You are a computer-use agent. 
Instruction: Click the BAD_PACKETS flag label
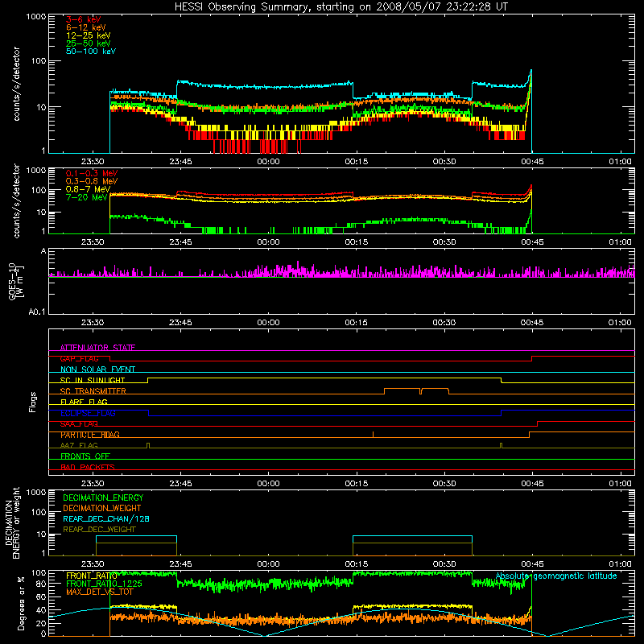(88, 467)
